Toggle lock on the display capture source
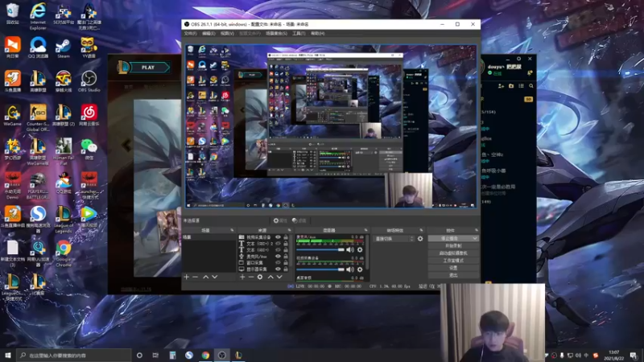This screenshot has height=362, width=644. click(286, 269)
